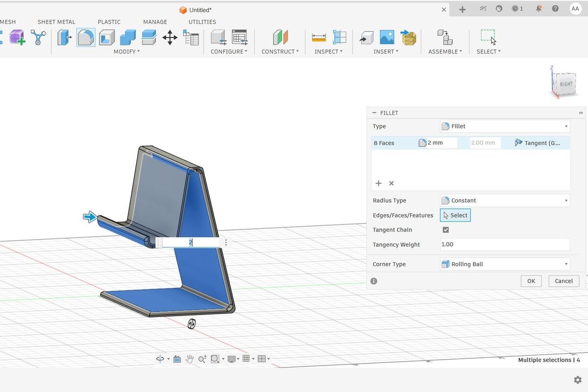Screen dimensions: 588x392
Task: Open the Viewports layout icon
Action: [x=262, y=359]
